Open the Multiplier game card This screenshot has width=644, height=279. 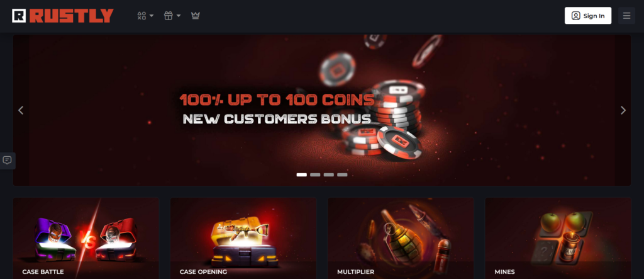(401, 238)
